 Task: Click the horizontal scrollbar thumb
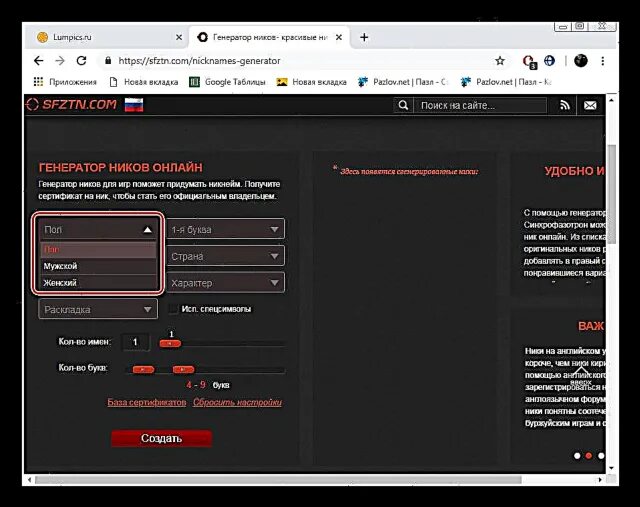click(x=278, y=480)
